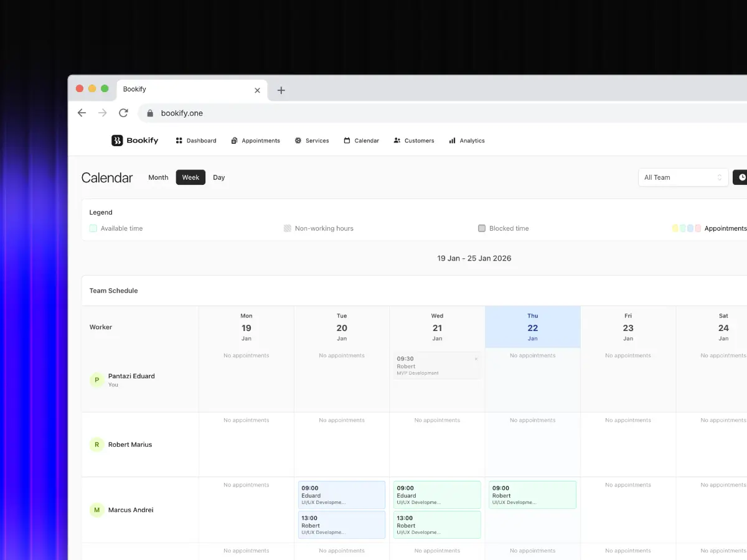Open Analytics via the bar chart icon
The image size is (747, 560).
451,141
